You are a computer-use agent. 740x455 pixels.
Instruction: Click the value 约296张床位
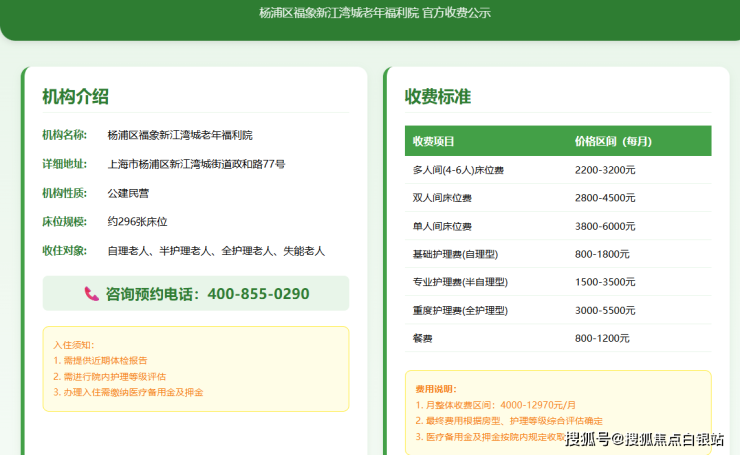(x=137, y=222)
